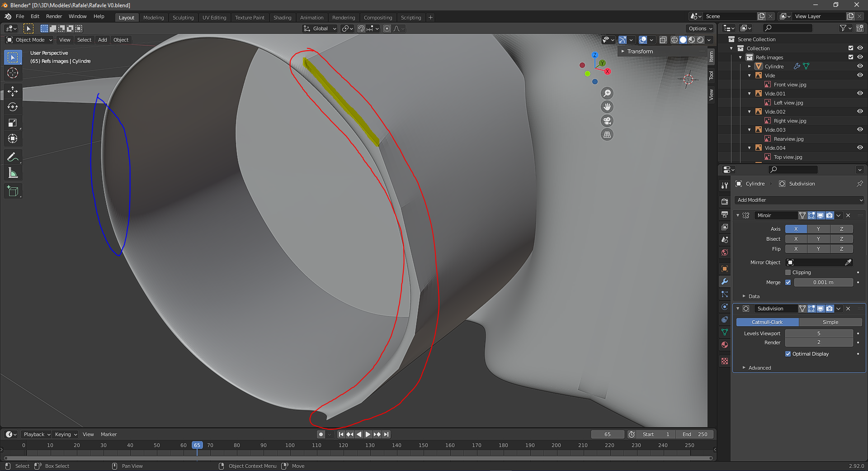
Task: Expand the Advanced section of Subdivision
Action: 759,368
